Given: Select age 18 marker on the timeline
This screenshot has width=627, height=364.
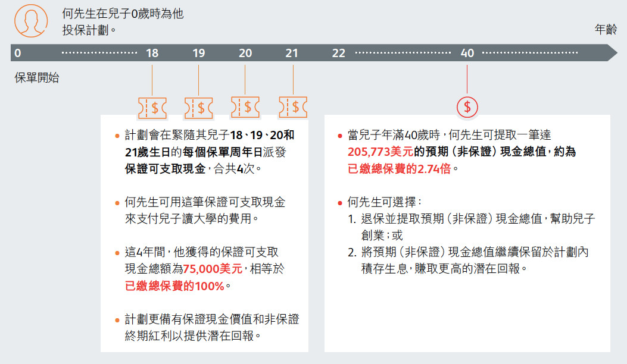Looking at the screenshot, I should pyautogui.click(x=152, y=53).
